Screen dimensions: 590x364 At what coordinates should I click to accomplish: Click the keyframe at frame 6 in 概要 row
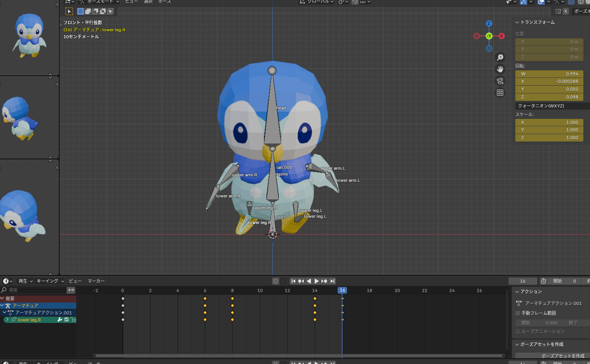[205, 299]
